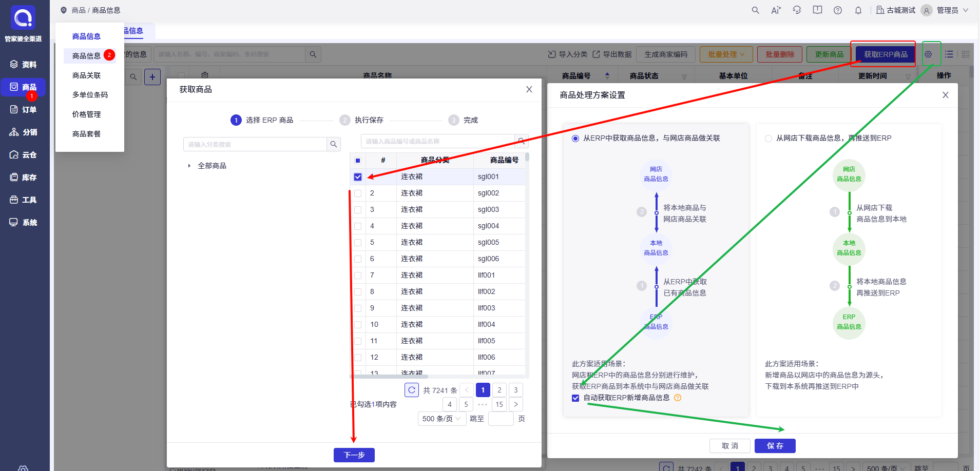
Task: Select radio 从ERP中获取商品信息，与网店商品做关联
Action: 575,139
